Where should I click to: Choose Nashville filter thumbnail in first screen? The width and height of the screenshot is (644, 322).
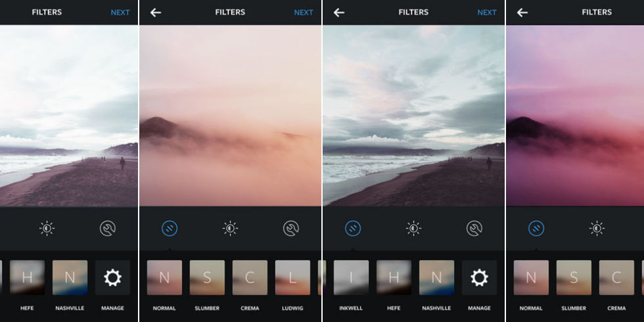click(x=70, y=277)
